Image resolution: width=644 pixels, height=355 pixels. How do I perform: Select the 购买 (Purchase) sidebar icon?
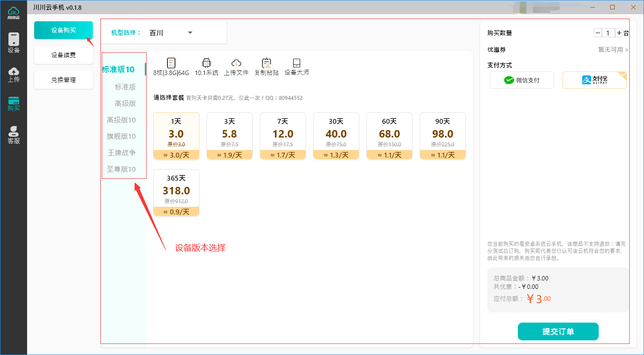tap(13, 103)
